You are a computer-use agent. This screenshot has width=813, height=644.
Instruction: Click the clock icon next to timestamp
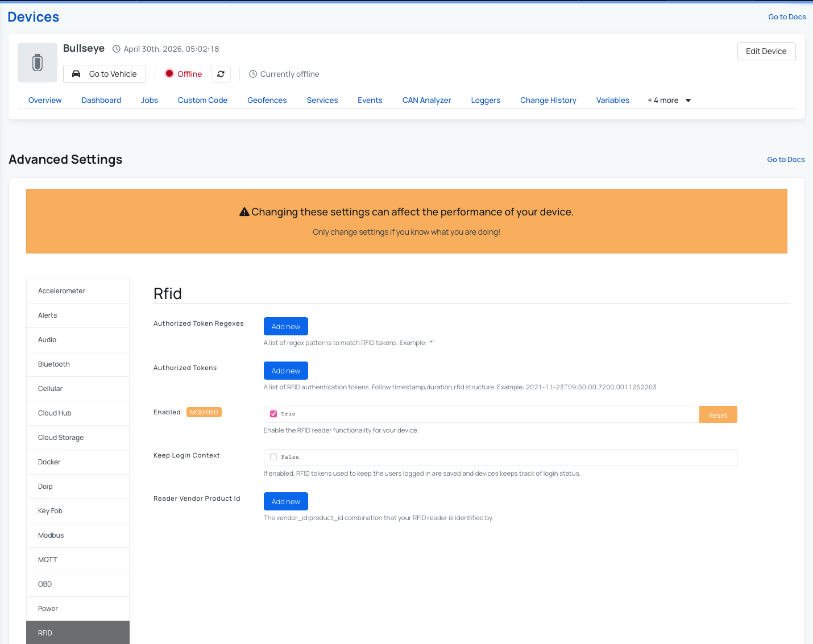(x=117, y=49)
